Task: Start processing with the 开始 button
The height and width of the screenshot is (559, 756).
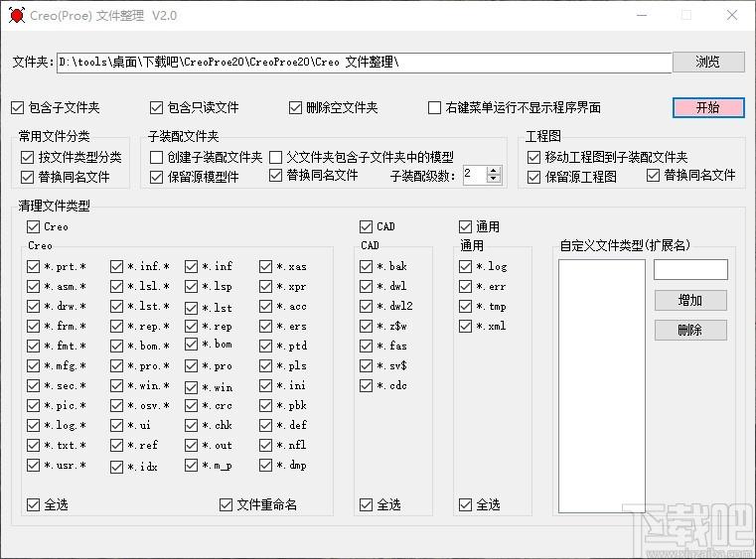Action: point(708,107)
